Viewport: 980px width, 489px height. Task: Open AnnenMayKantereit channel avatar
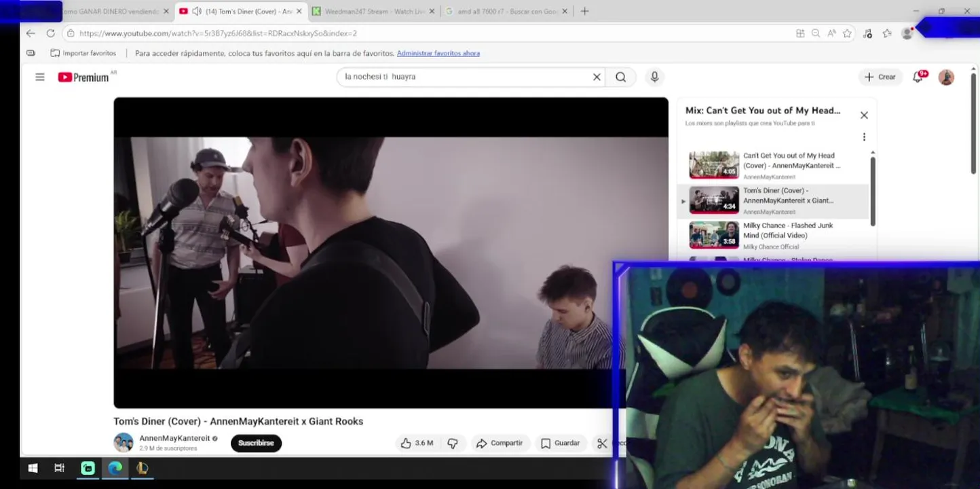pyautogui.click(x=124, y=443)
